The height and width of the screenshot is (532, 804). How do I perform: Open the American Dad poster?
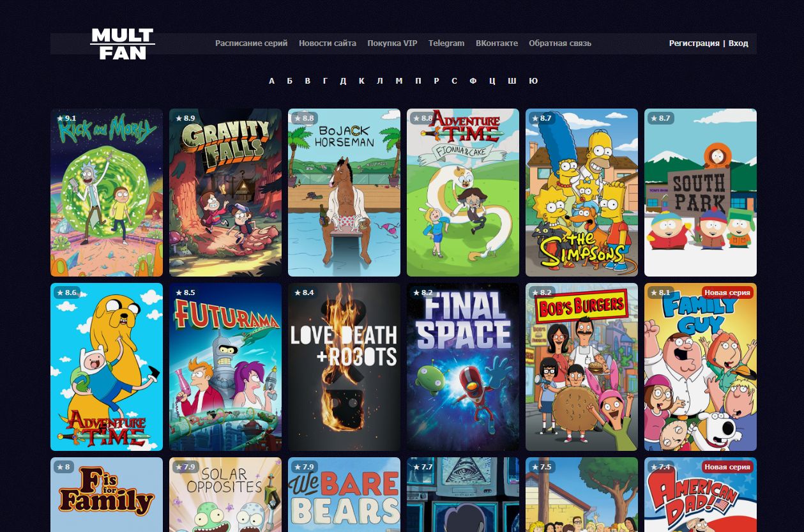(x=701, y=495)
